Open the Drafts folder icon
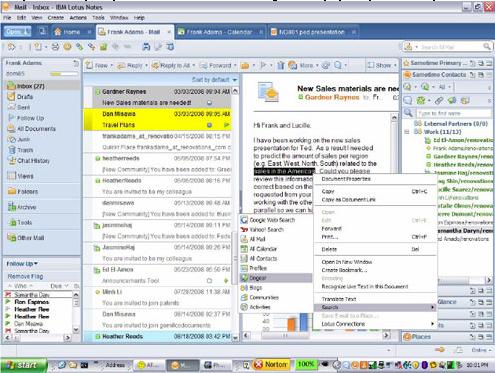Viewport: 495px width, 373px height. 11,97
